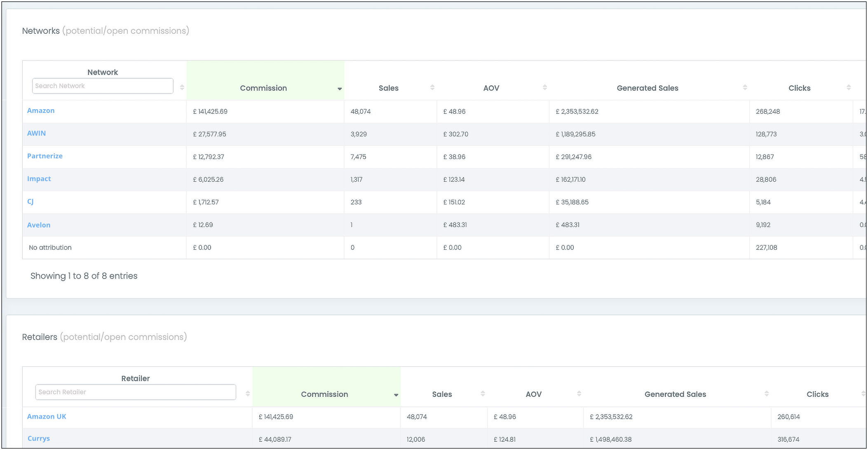Open the Commission sort dropdown in Retailers table
Viewport: 868px width, 450px height.
[x=396, y=394]
